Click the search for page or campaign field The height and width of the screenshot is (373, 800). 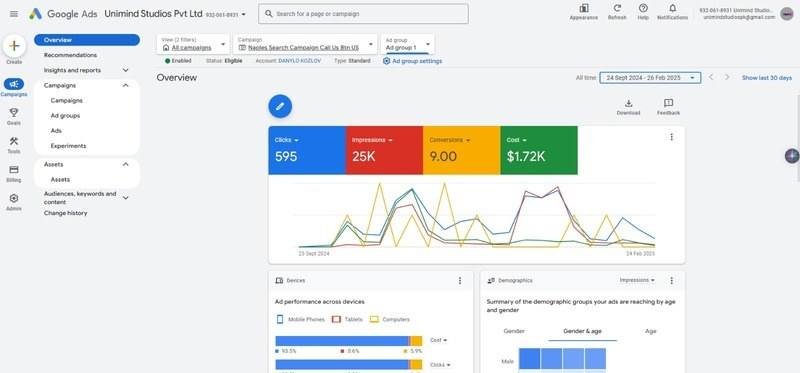(363, 14)
